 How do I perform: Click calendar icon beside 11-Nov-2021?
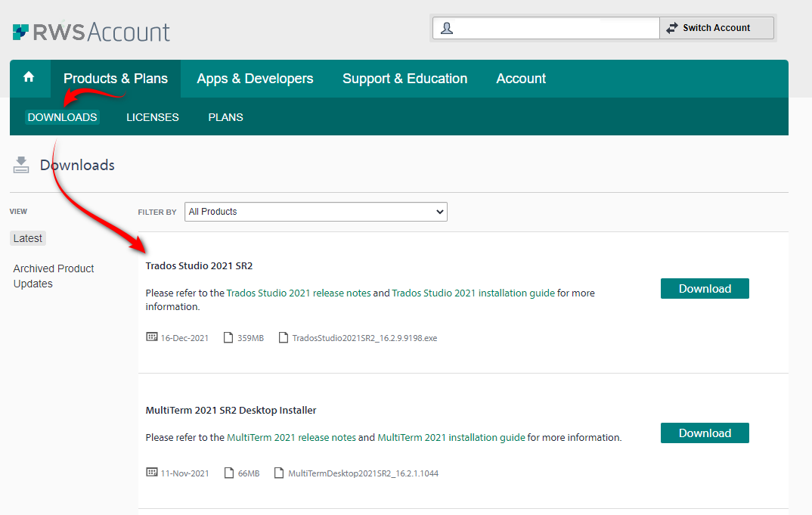click(152, 473)
